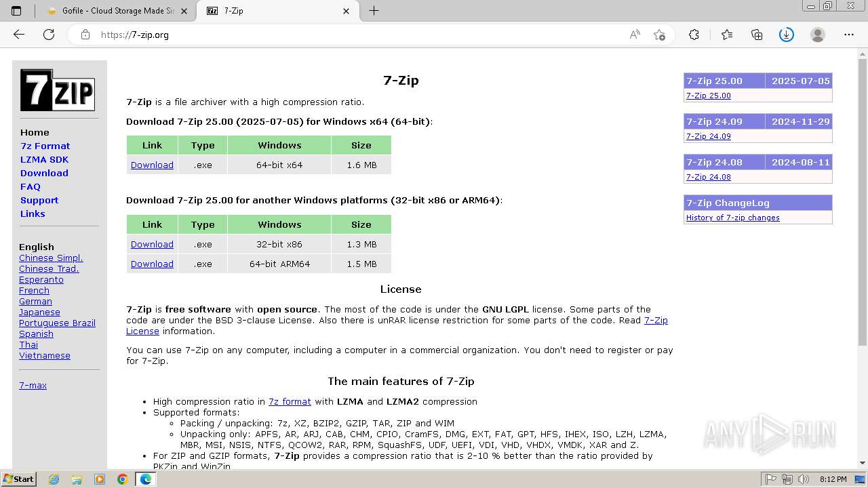
Task: Open Settings and more menu
Action: (x=849, y=35)
